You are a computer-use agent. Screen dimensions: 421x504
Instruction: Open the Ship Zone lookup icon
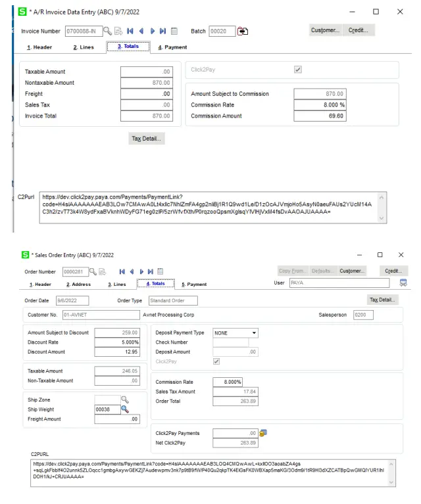coord(125,400)
